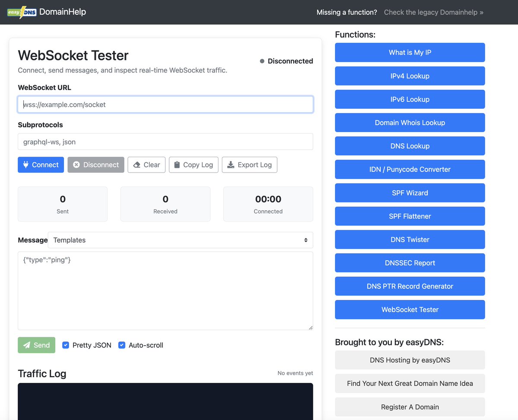
Task: Follow Check the legacy Domainhelp link
Action: [433, 12]
